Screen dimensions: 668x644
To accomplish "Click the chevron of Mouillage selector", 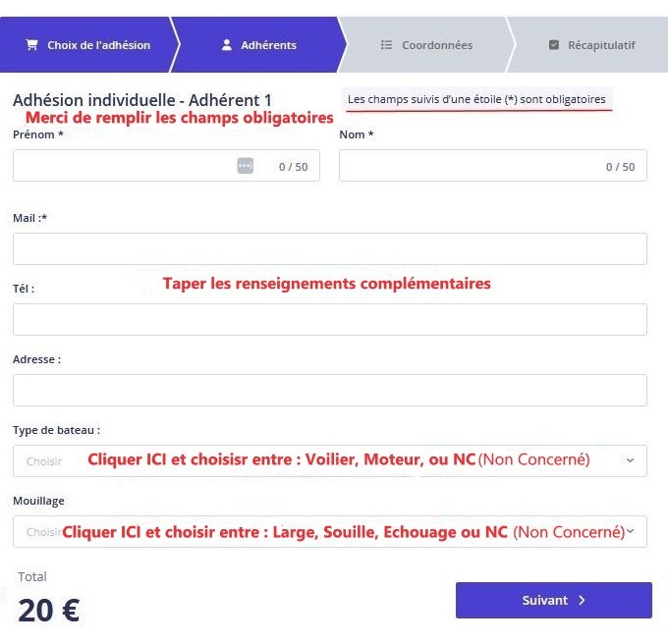I will pos(630,532).
